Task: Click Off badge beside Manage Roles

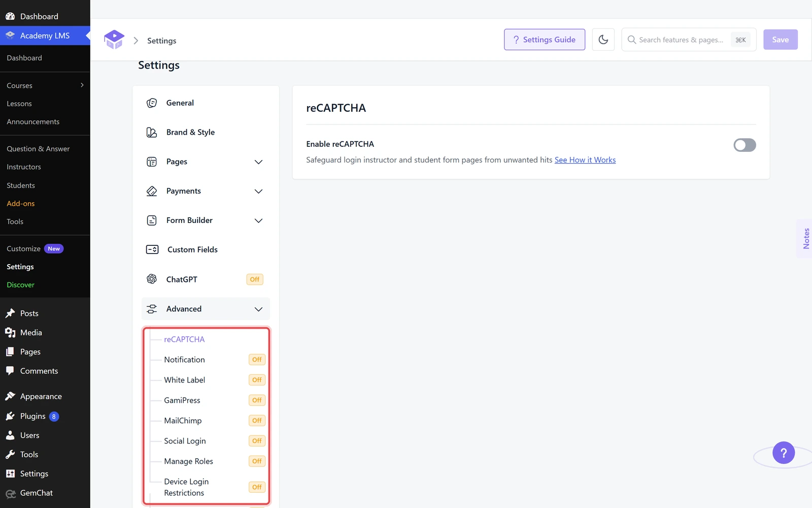Action: [x=257, y=461]
